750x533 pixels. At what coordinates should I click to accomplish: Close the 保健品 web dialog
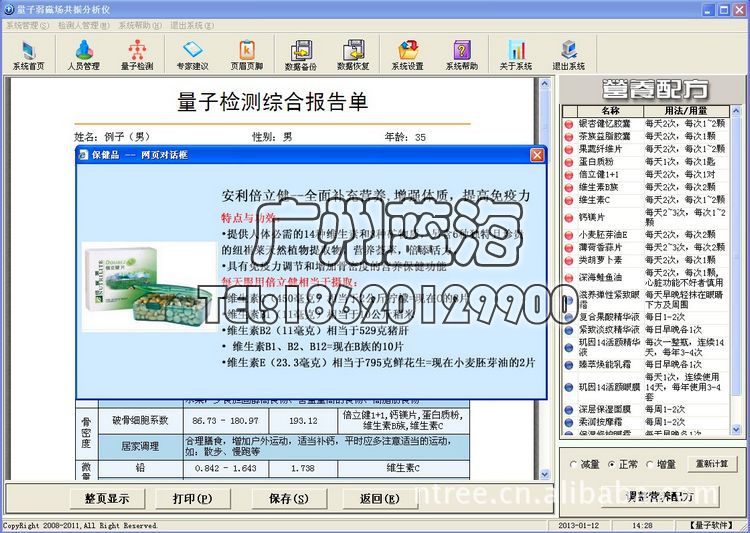click(x=537, y=155)
